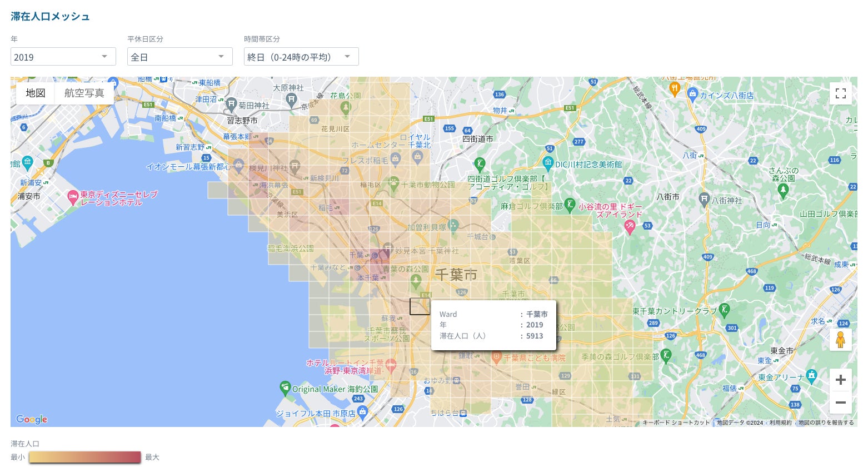Click the 八街市 city label
Image resolution: width=868 pixels, height=472 pixels.
pyautogui.click(x=668, y=197)
